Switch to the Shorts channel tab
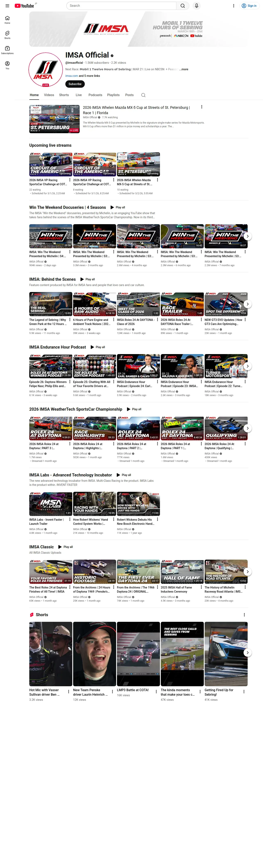The height and width of the screenshot is (868, 263). coord(64,95)
